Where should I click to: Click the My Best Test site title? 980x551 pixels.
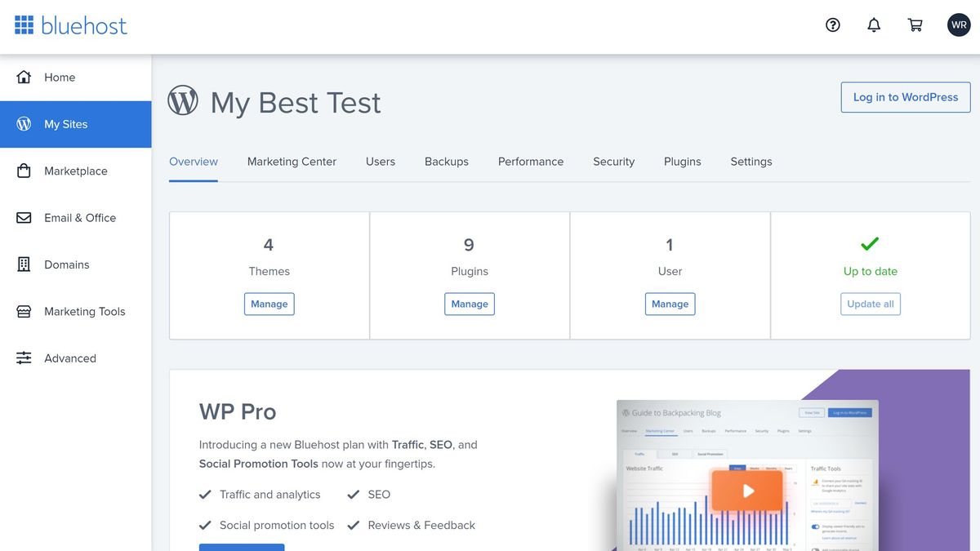296,103
